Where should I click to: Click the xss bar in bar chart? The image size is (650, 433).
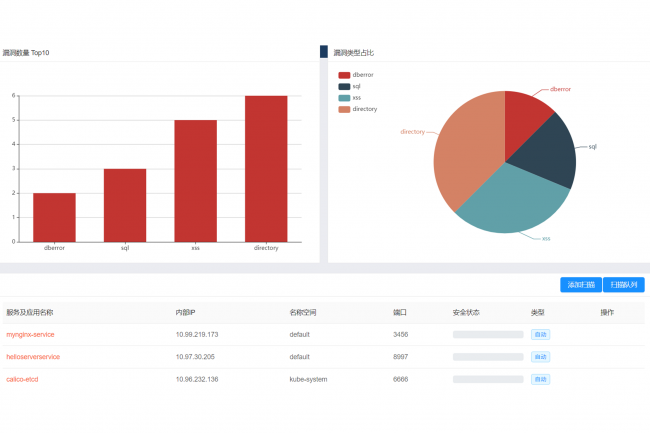tap(195, 180)
